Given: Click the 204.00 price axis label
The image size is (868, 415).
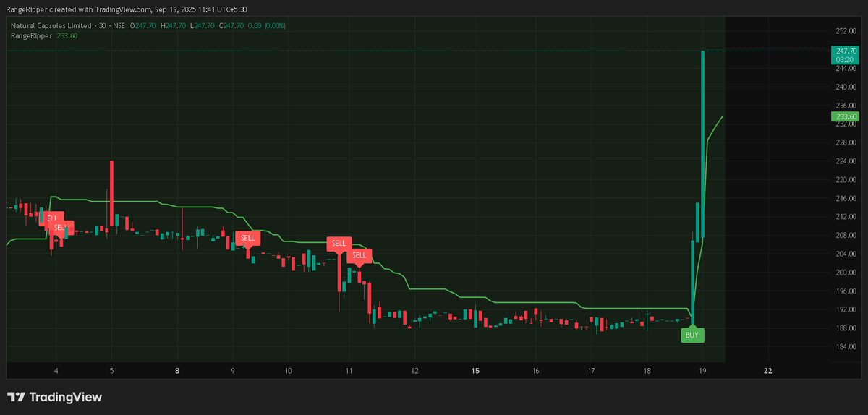Looking at the screenshot, I should (x=846, y=254).
